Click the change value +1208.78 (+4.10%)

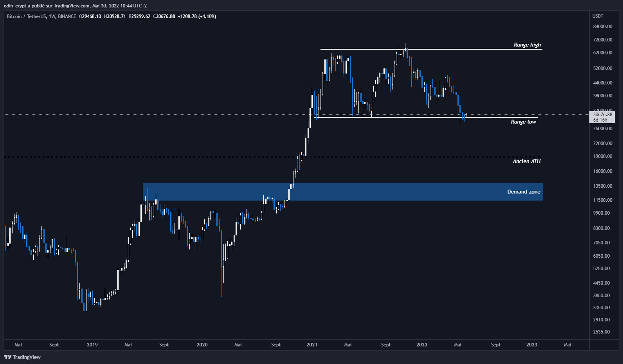[197, 16]
